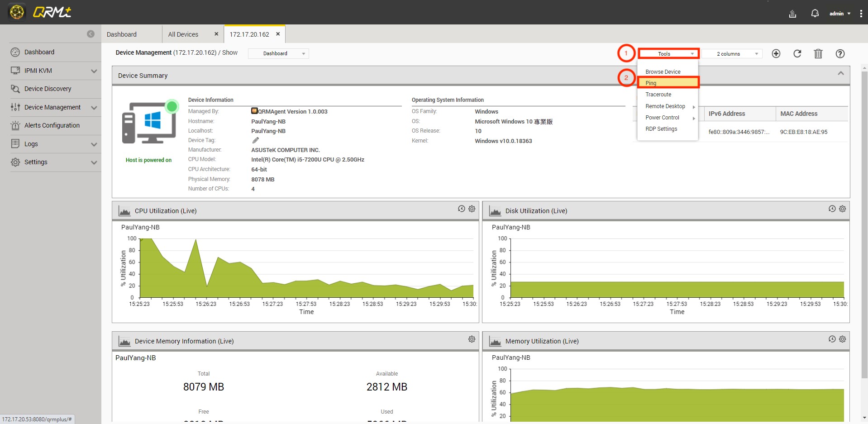Collapse the left sidebar navigation
The width and height of the screenshot is (868, 424).
coord(91,34)
